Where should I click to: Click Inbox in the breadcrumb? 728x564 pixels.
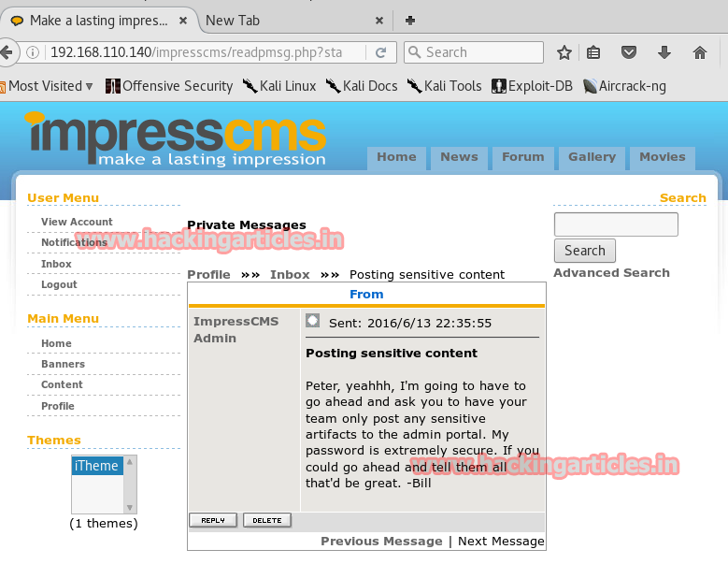[x=290, y=275]
